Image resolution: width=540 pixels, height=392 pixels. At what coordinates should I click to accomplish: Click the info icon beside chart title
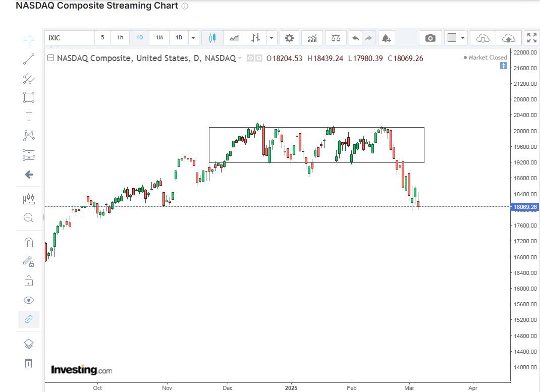185,6
